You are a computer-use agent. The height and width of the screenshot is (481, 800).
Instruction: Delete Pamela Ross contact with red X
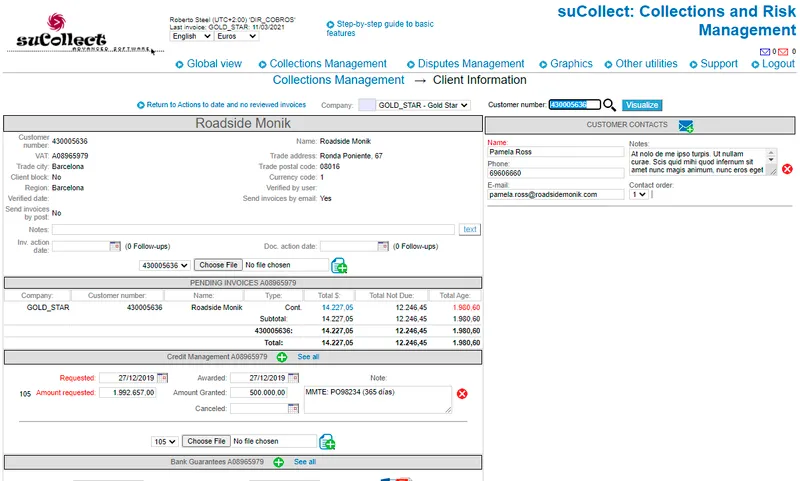tap(787, 169)
